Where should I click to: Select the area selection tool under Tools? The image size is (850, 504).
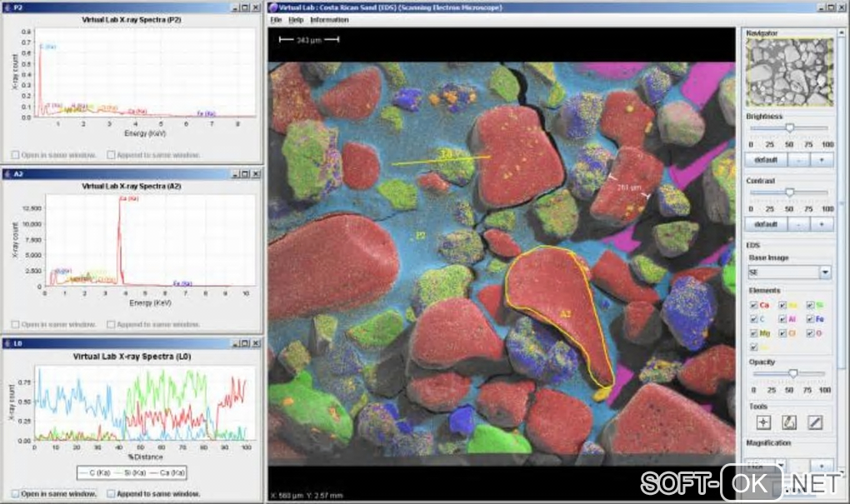click(789, 422)
